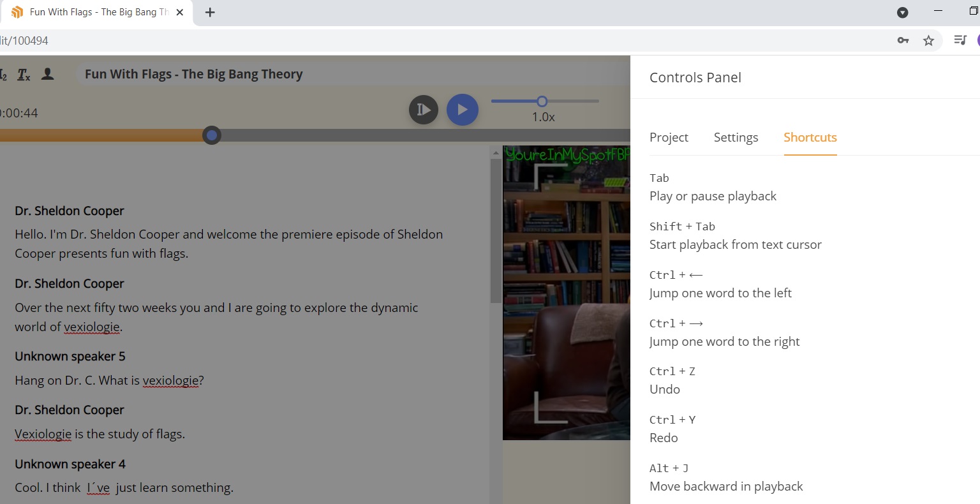
Task: Click the playback speed slider handle
Action: (542, 101)
